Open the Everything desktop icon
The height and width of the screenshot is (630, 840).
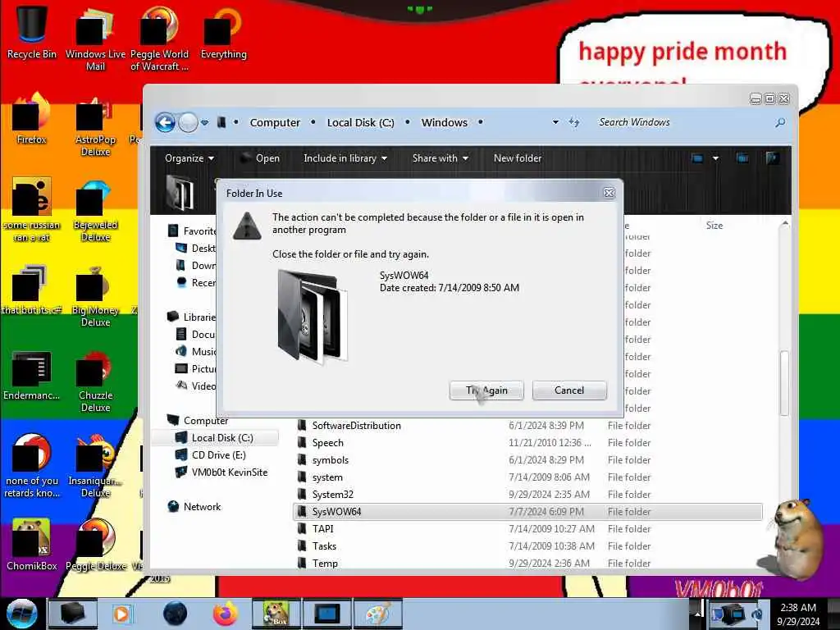click(223, 32)
